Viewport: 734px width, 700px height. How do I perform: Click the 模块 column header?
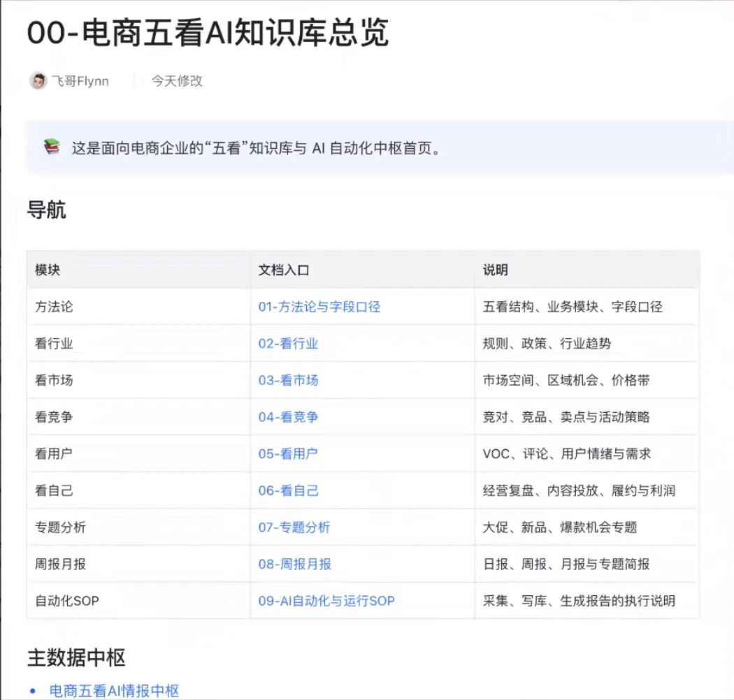coord(48,270)
